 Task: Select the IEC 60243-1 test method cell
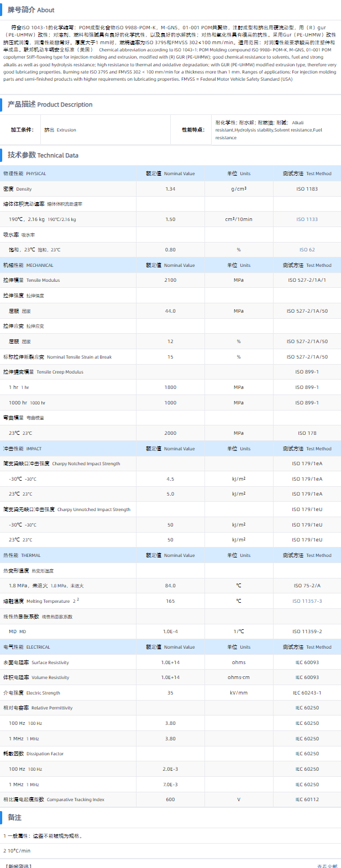point(307,693)
